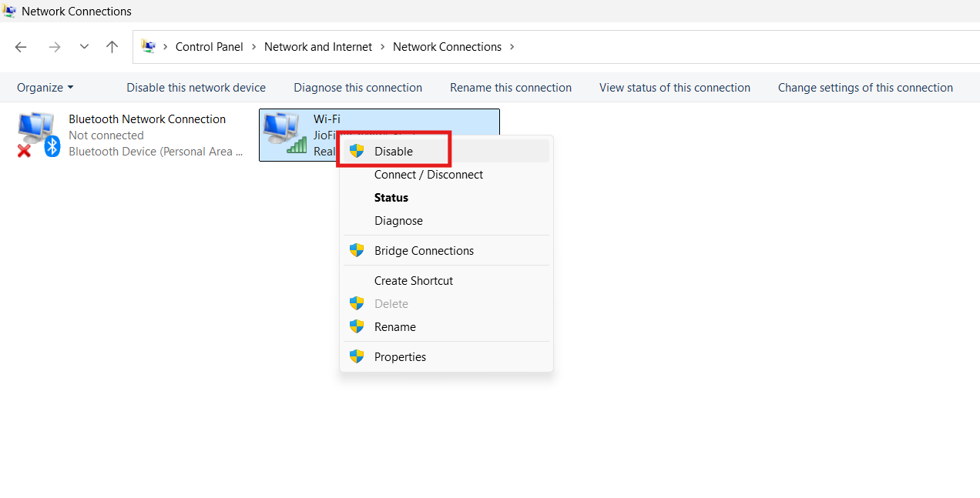Expand the Network and Internet breadcrumb chevron
This screenshot has width=980, height=498.
pyautogui.click(x=382, y=46)
